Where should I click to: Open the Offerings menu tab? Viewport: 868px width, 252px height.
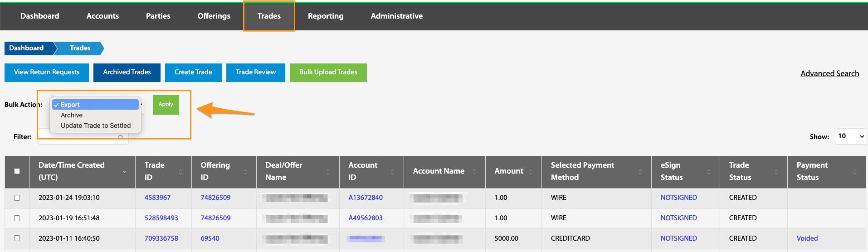[214, 16]
